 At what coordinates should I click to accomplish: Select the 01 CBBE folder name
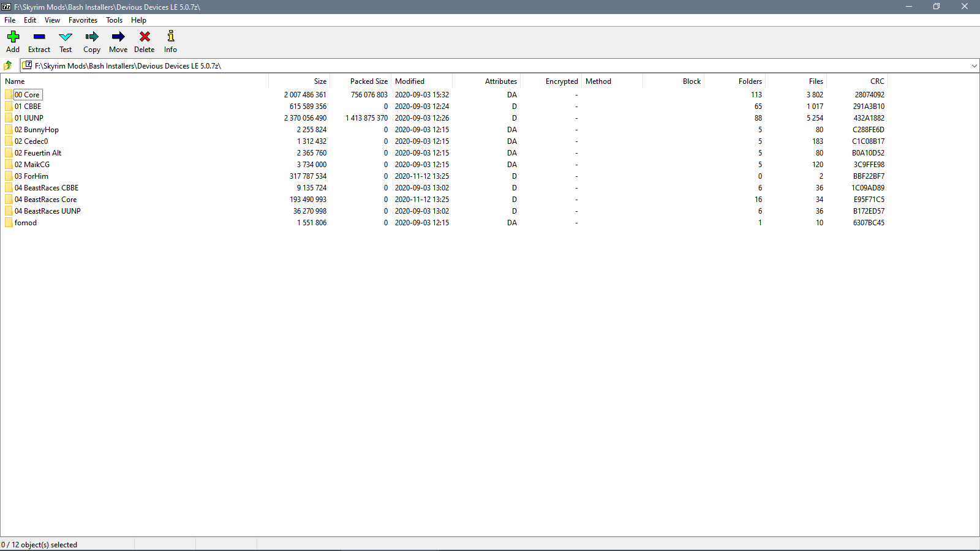click(x=28, y=107)
